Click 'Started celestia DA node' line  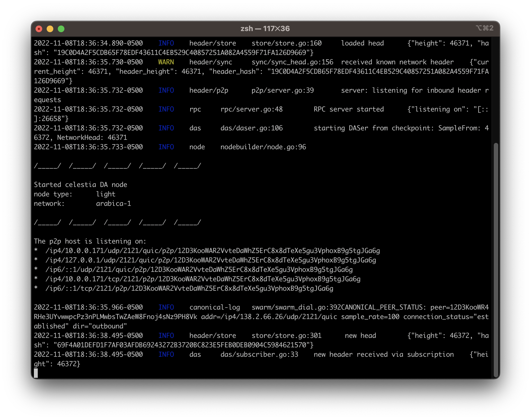coord(81,185)
